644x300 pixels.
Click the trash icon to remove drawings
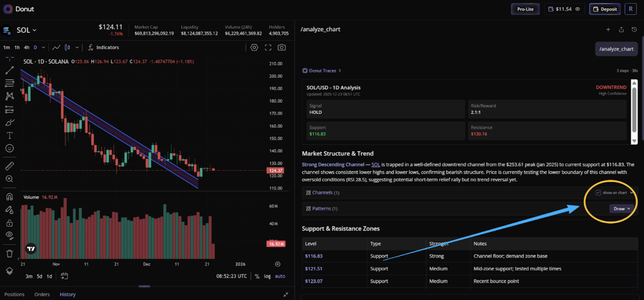(10, 254)
